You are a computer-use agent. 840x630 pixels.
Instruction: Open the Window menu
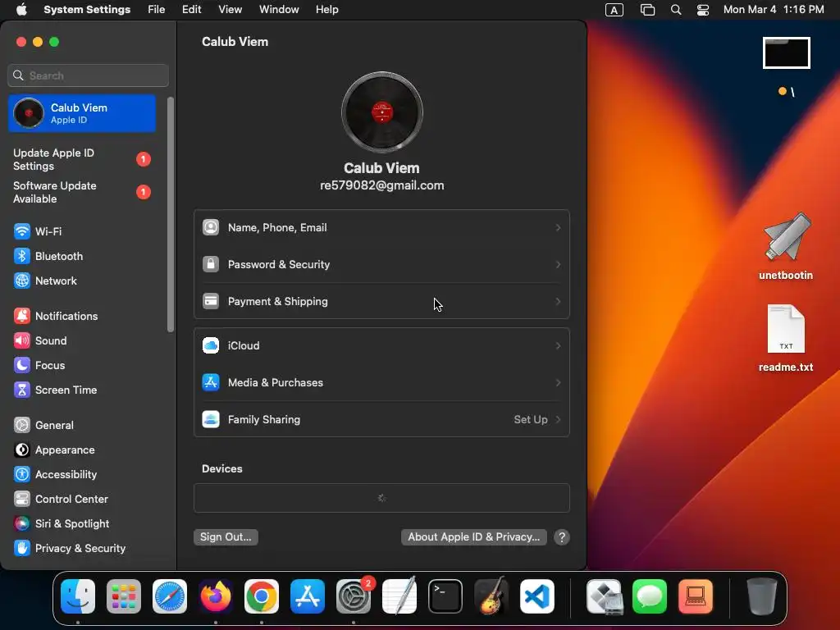pos(279,10)
